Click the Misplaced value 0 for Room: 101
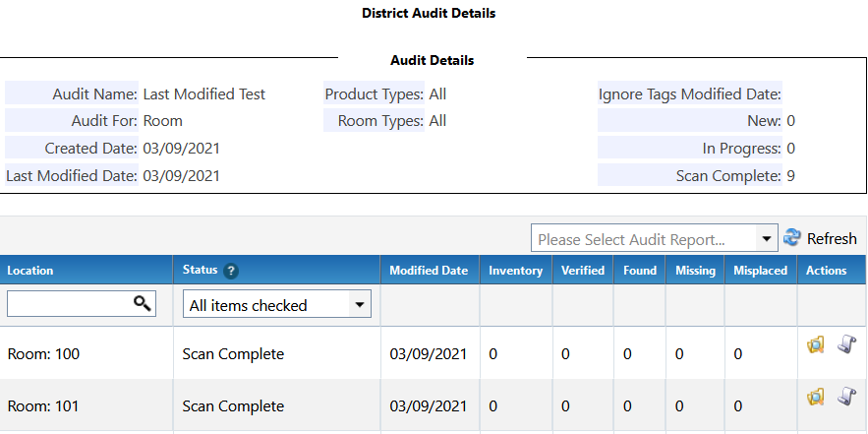Screen dimensions: 868x434 click(738, 406)
